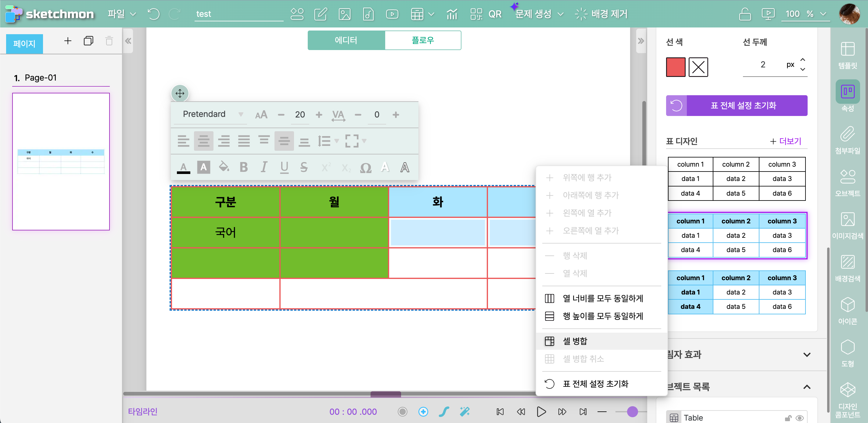The height and width of the screenshot is (423, 868).
Task: Click the table move handle icon
Action: 180,93
